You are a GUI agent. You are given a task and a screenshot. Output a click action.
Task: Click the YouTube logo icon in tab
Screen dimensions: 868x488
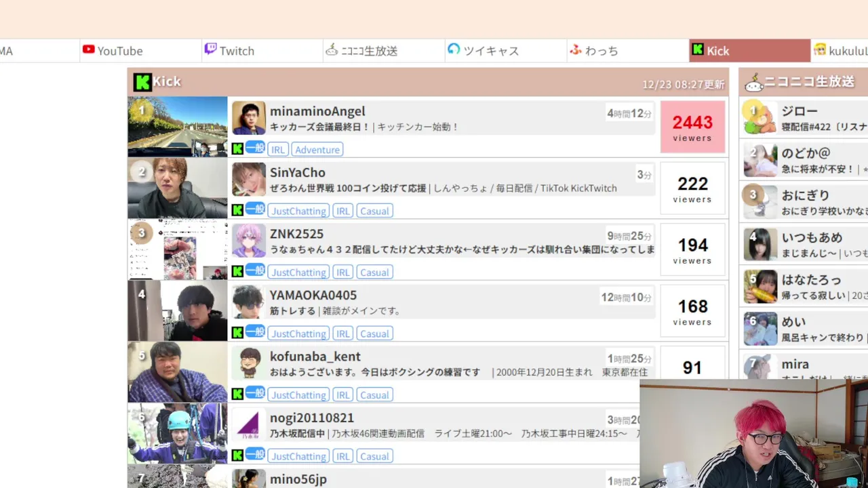point(88,49)
